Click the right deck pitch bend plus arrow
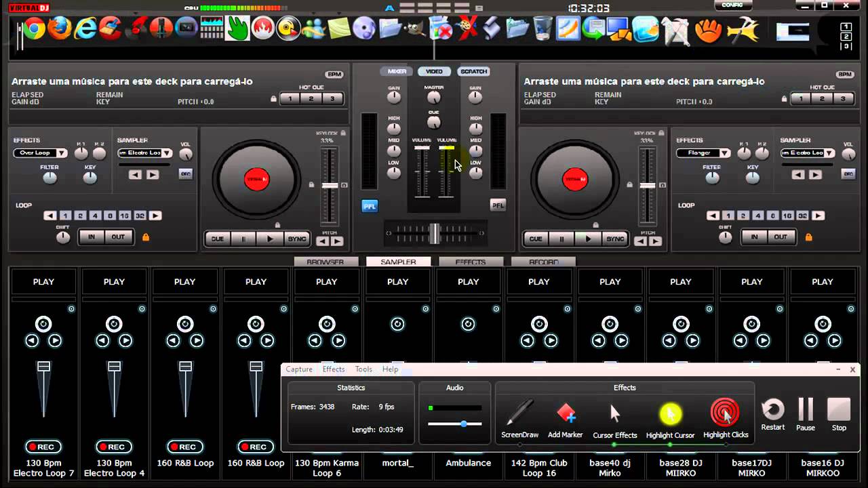This screenshot has height=488, width=868. [655, 241]
